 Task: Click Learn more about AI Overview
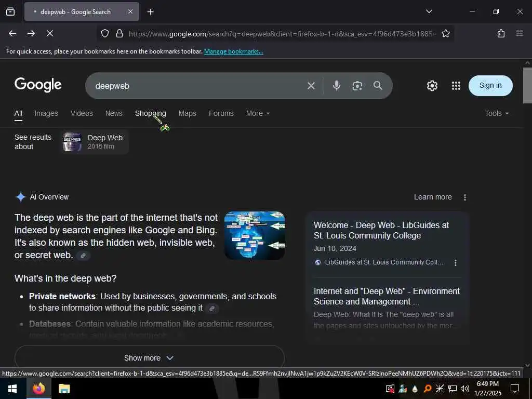tap(433, 197)
